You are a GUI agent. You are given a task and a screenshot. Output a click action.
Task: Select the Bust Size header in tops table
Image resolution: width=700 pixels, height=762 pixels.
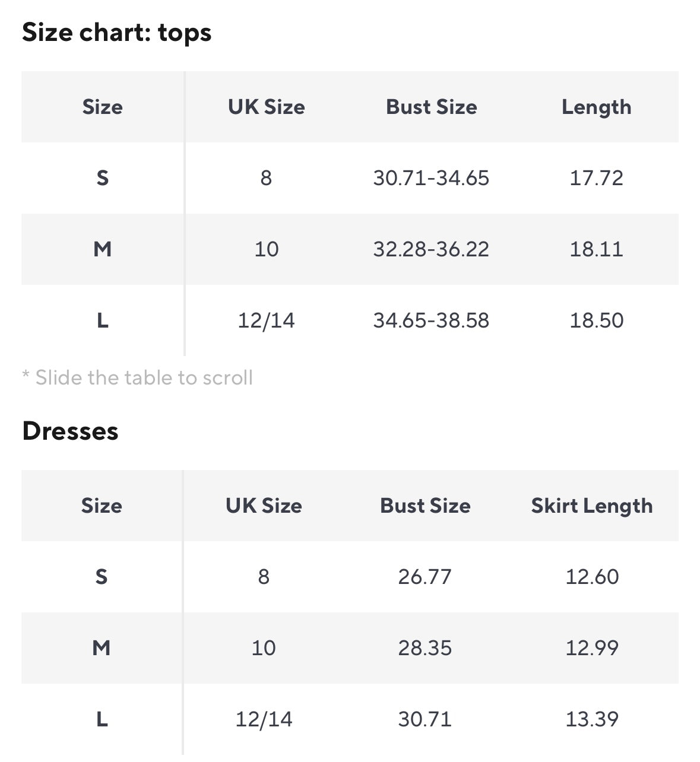(431, 107)
